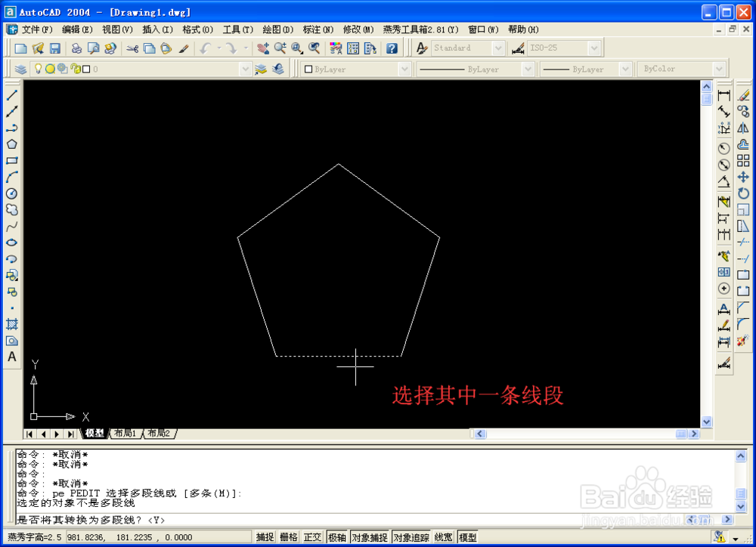The width and height of the screenshot is (756, 547).
Task: Open the 文件(F) menu
Action: (x=36, y=29)
